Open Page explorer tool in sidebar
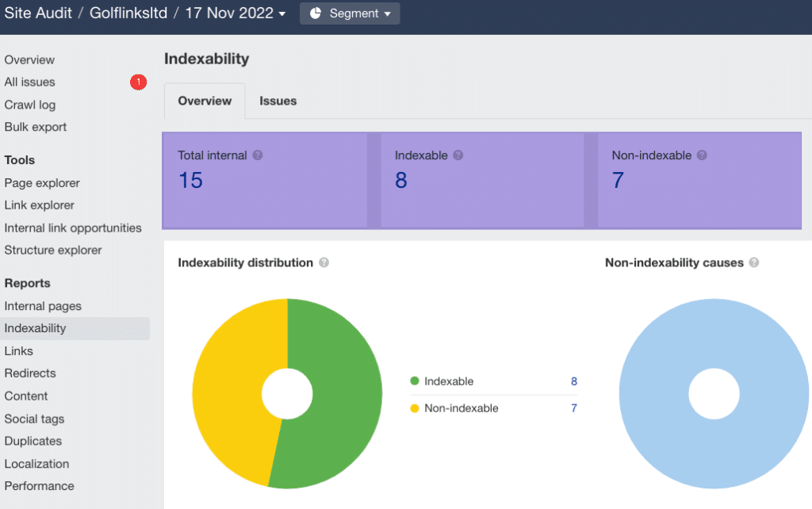 [42, 182]
